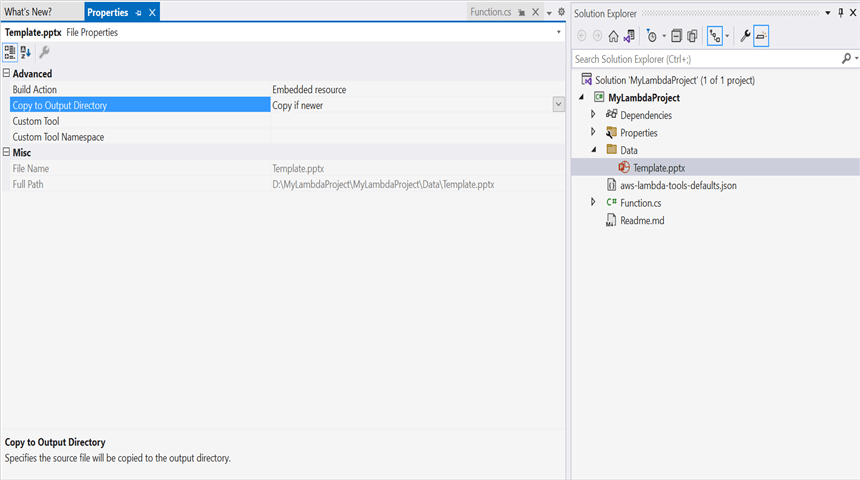860x480 pixels.
Task: Expand the Dependencies node
Action: (593, 115)
